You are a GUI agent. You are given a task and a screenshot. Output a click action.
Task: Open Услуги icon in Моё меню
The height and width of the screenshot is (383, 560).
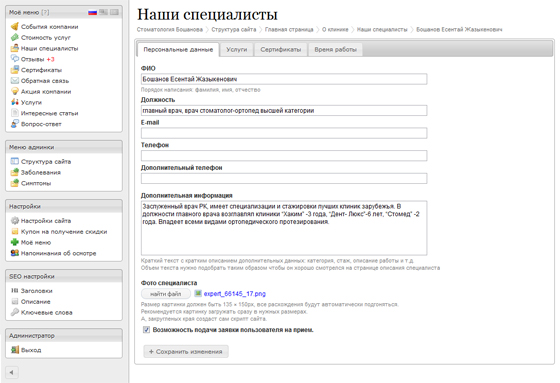(x=15, y=102)
